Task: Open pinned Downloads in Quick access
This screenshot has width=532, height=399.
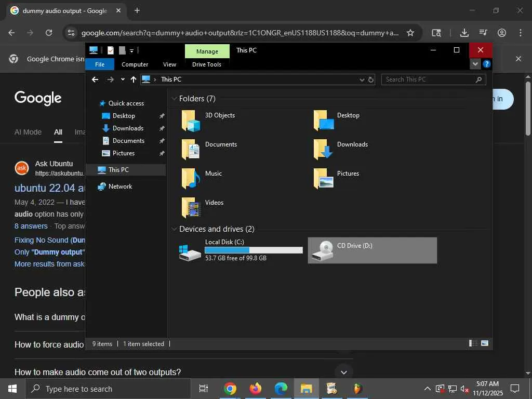Action: click(x=128, y=128)
